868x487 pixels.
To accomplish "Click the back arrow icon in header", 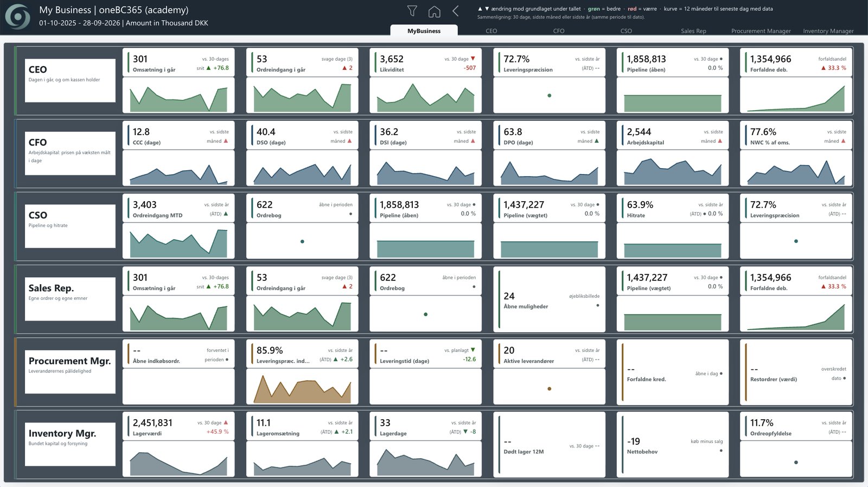I will (x=456, y=11).
